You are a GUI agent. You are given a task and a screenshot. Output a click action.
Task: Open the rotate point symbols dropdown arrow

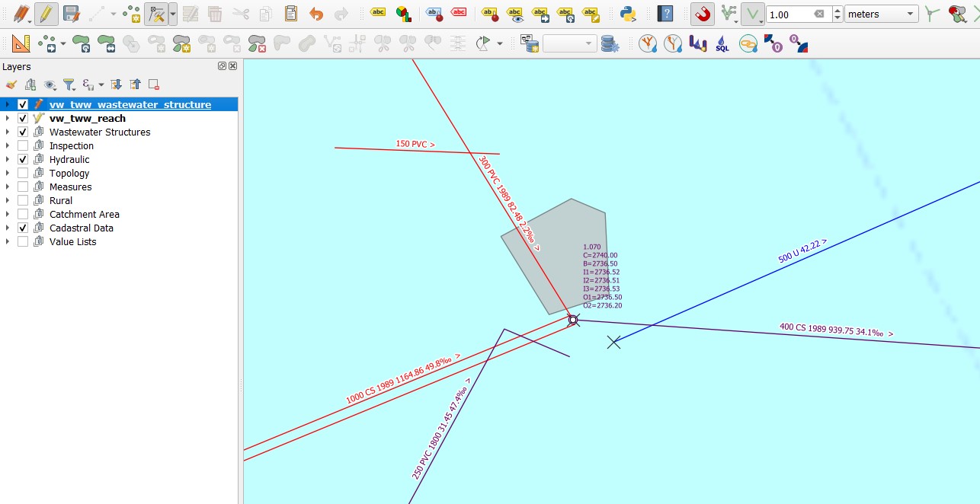[x=500, y=43]
